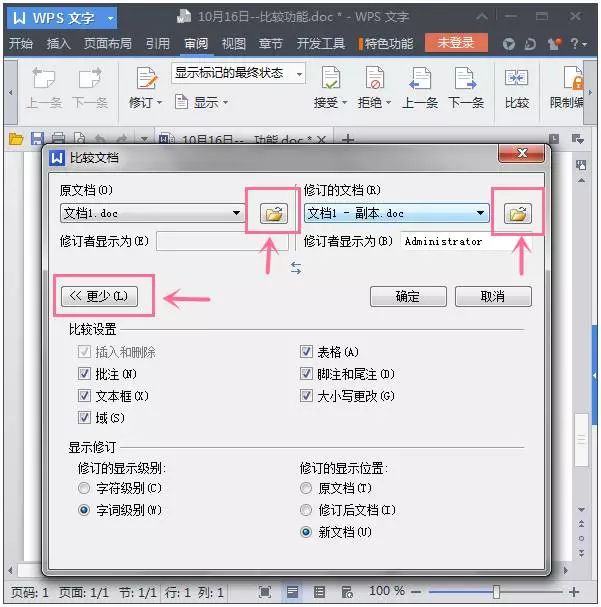This screenshot has width=601, height=607.
Task: Open the 开始 ribbon tab
Action: point(21,43)
